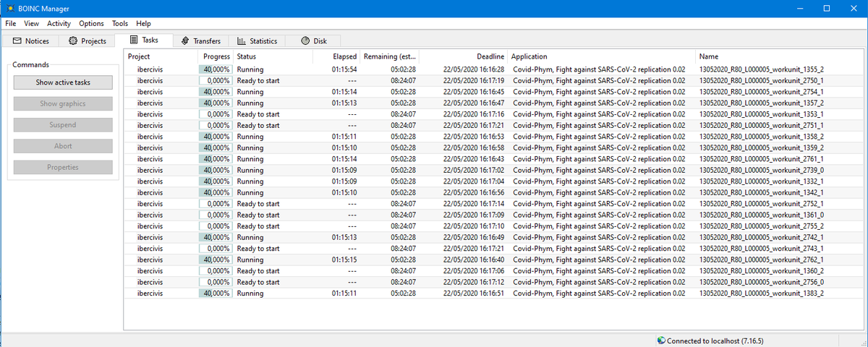
Task: Click the Tasks tab list icon
Action: (x=134, y=40)
